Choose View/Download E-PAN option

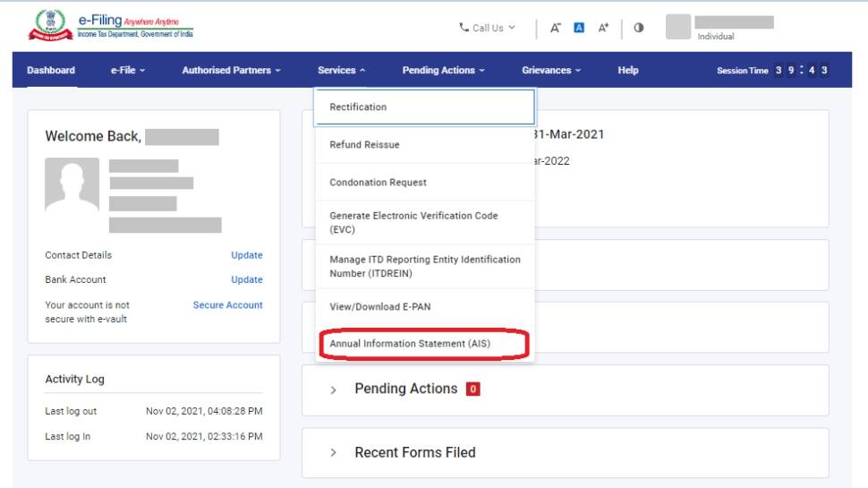424,307
